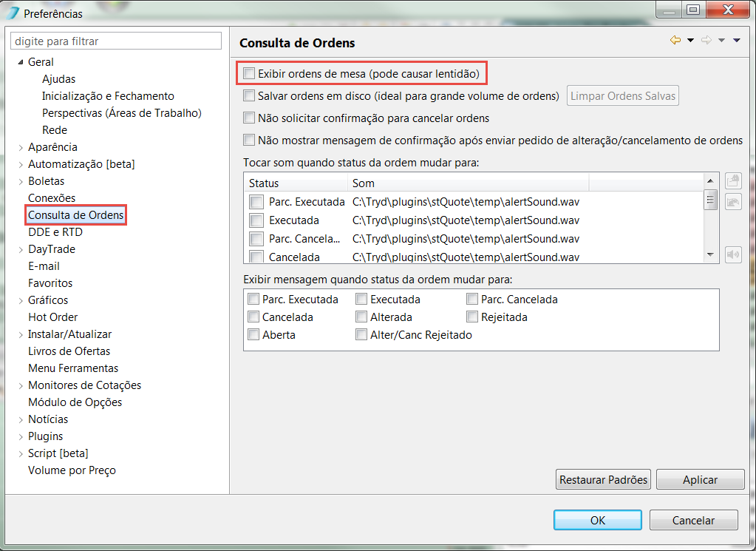
Task: Click the Tryd Preferências title bar icon
Action: tap(13, 13)
